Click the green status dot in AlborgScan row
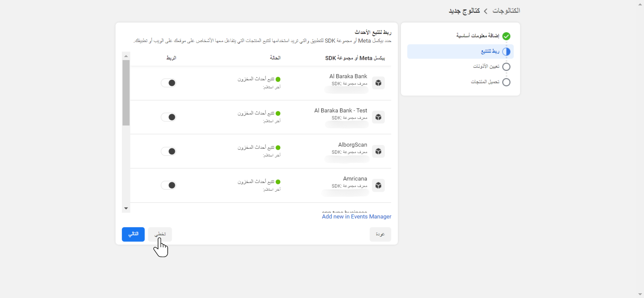This screenshot has height=298, width=644. click(x=278, y=147)
